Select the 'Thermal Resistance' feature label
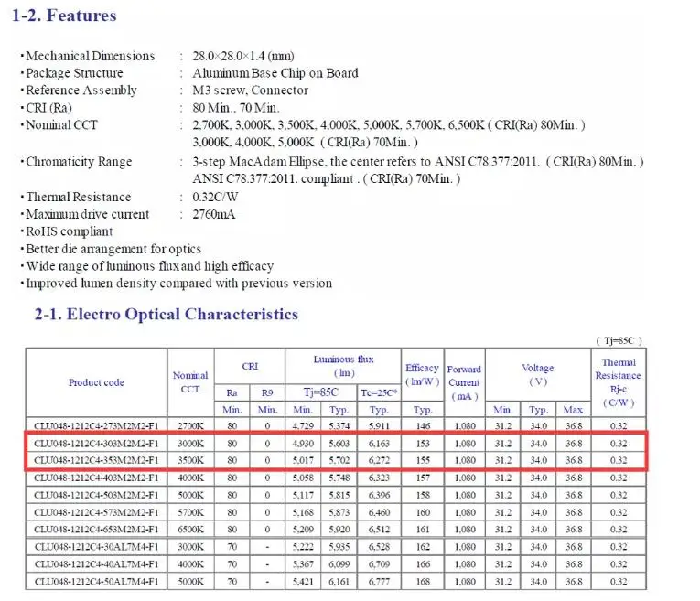This screenshot has height=601, width=700. click(x=79, y=197)
